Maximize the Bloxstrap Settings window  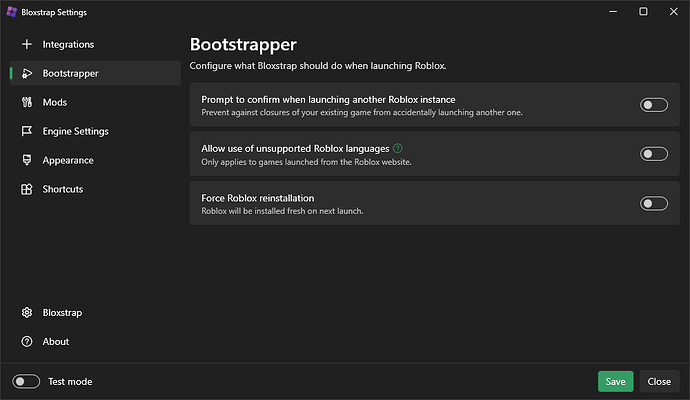tap(643, 12)
